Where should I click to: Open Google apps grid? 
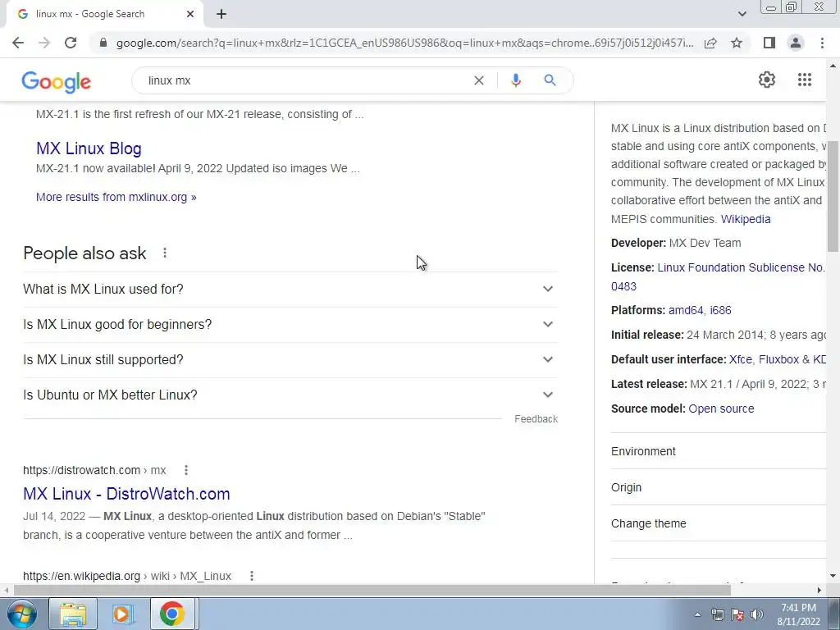tap(805, 80)
